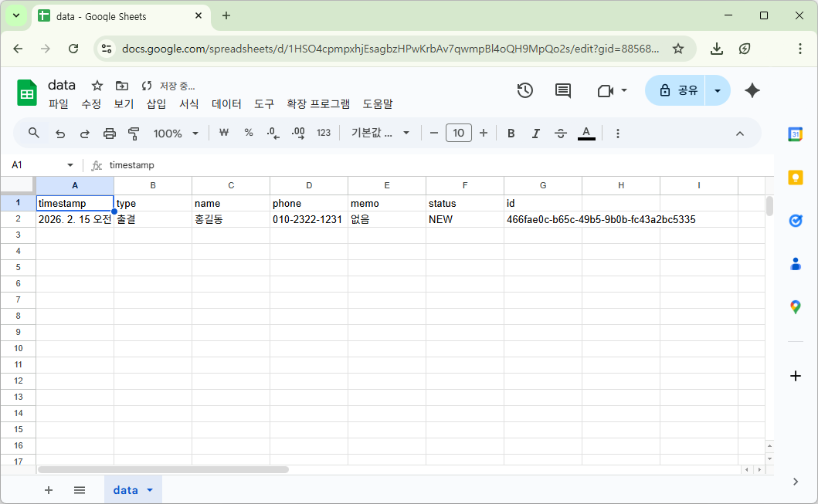Click the formula bar input
The height and width of the screenshot is (504, 818).
pos(433,165)
